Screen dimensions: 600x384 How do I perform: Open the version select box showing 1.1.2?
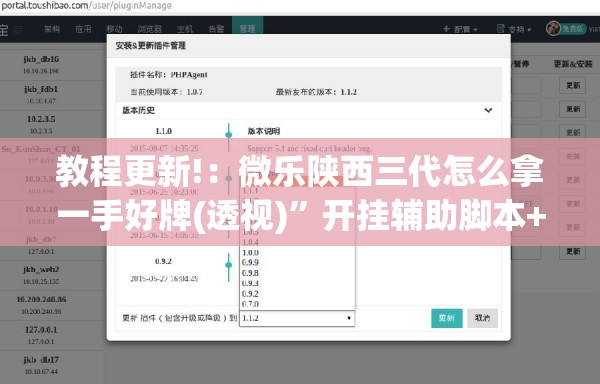point(297,318)
